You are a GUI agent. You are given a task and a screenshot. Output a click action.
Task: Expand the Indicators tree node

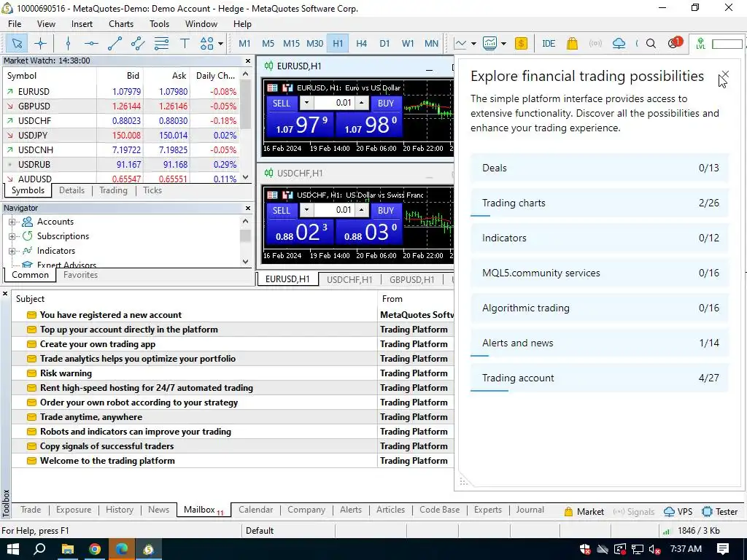tap(12, 251)
